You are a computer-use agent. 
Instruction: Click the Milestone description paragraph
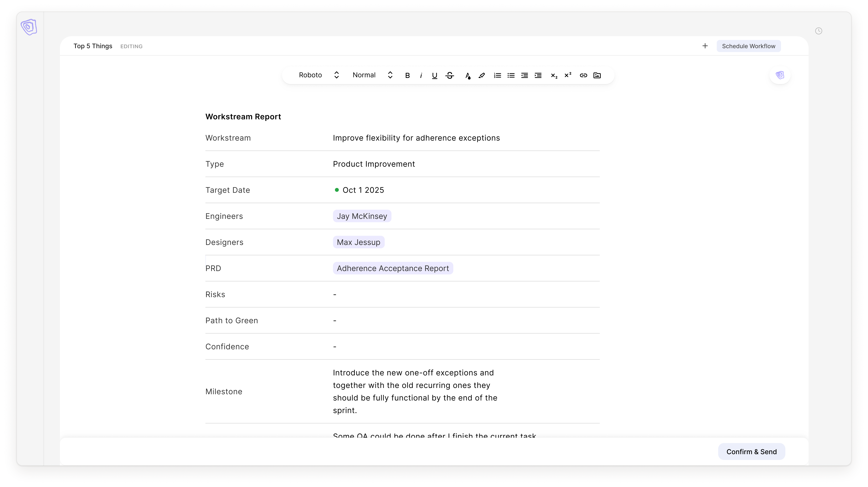click(x=415, y=391)
